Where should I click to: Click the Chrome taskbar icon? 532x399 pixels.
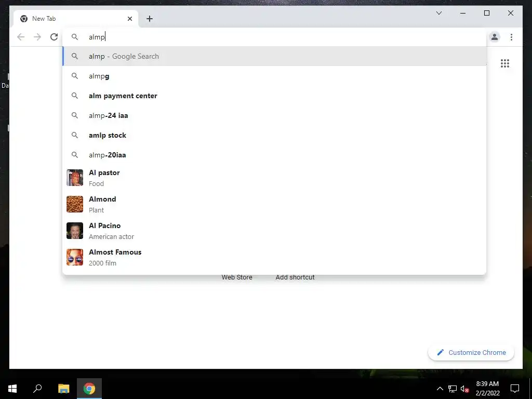[89, 389]
